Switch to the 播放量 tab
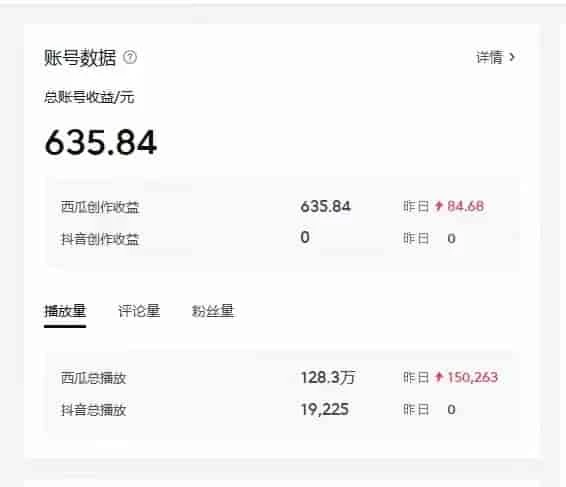The image size is (566, 487). tap(65, 311)
